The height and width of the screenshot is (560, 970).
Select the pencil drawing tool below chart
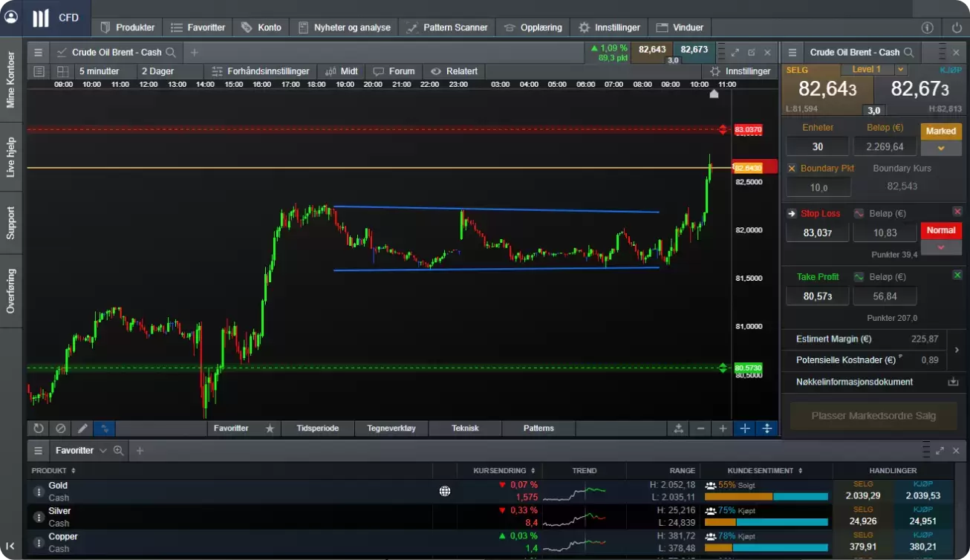pos(83,429)
